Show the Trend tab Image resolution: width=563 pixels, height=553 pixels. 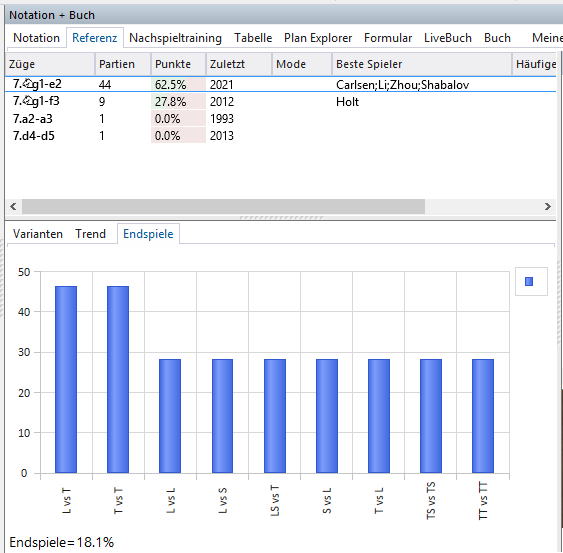(90, 234)
